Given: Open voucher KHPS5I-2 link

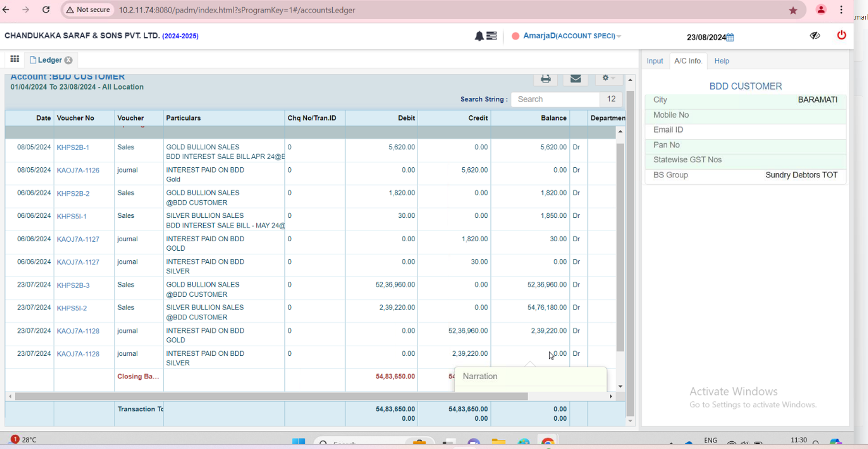Looking at the screenshot, I should [x=72, y=308].
